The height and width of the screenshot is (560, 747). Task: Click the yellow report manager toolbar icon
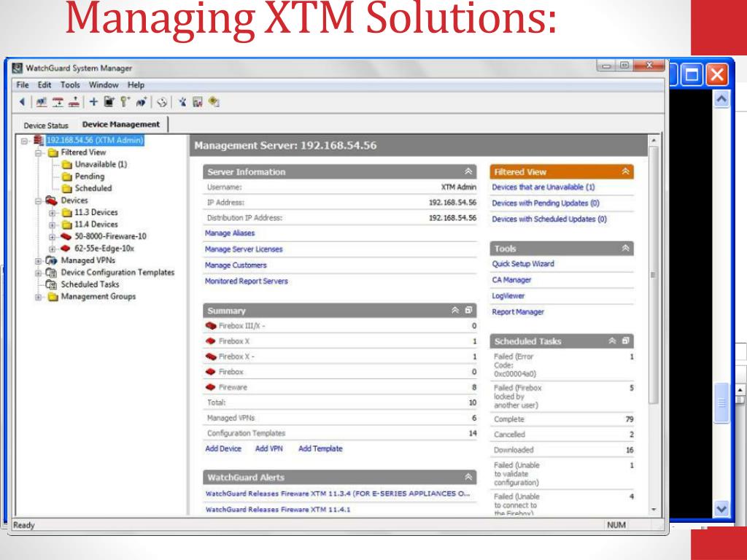(214, 101)
